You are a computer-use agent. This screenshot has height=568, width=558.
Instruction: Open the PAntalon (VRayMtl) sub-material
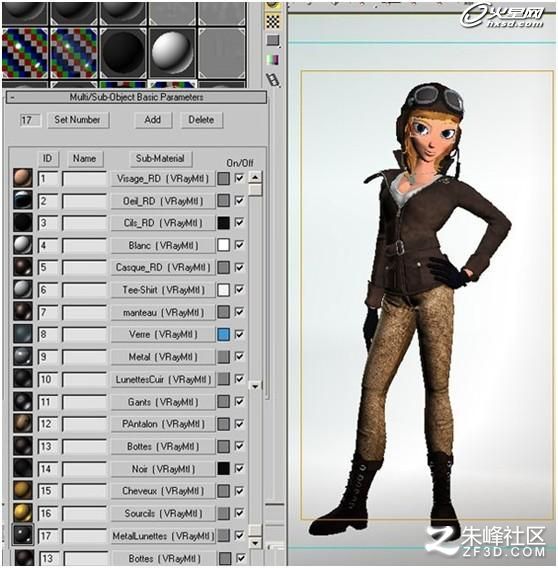pos(163,424)
